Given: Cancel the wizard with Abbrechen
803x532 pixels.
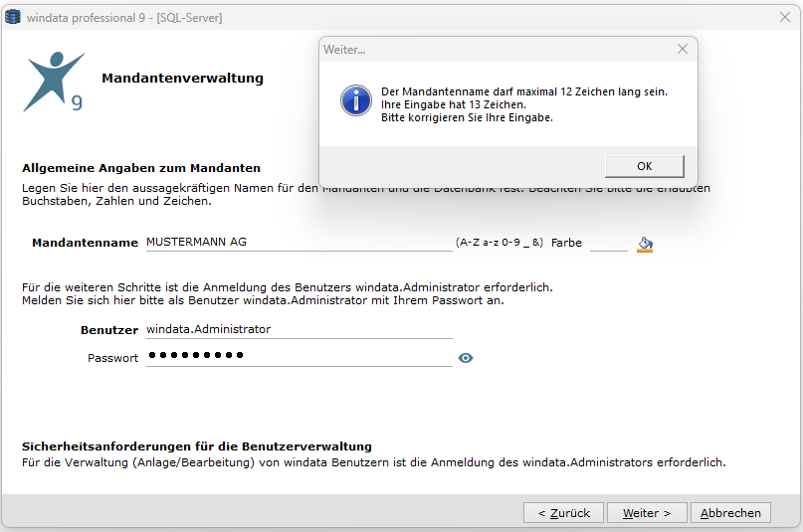Looking at the screenshot, I should coord(730,513).
